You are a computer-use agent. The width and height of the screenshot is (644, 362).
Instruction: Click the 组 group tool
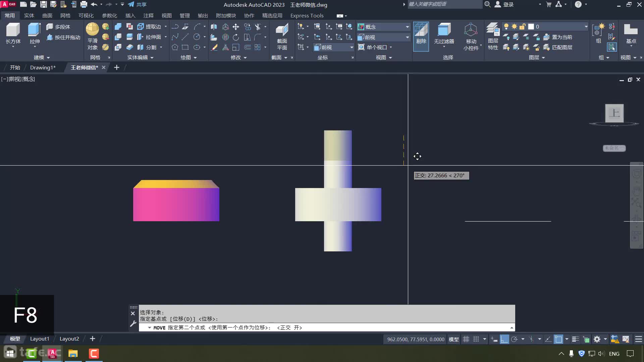[x=598, y=34]
